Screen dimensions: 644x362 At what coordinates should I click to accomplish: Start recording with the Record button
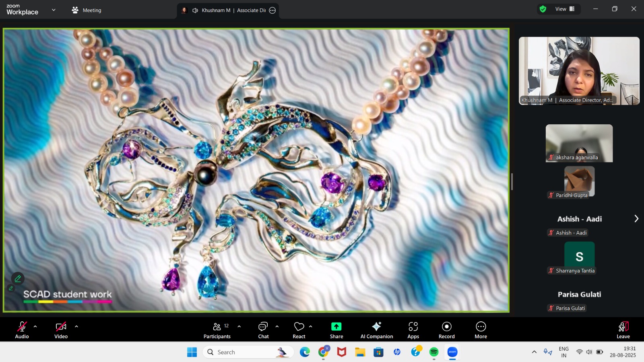tap(446, 330)
